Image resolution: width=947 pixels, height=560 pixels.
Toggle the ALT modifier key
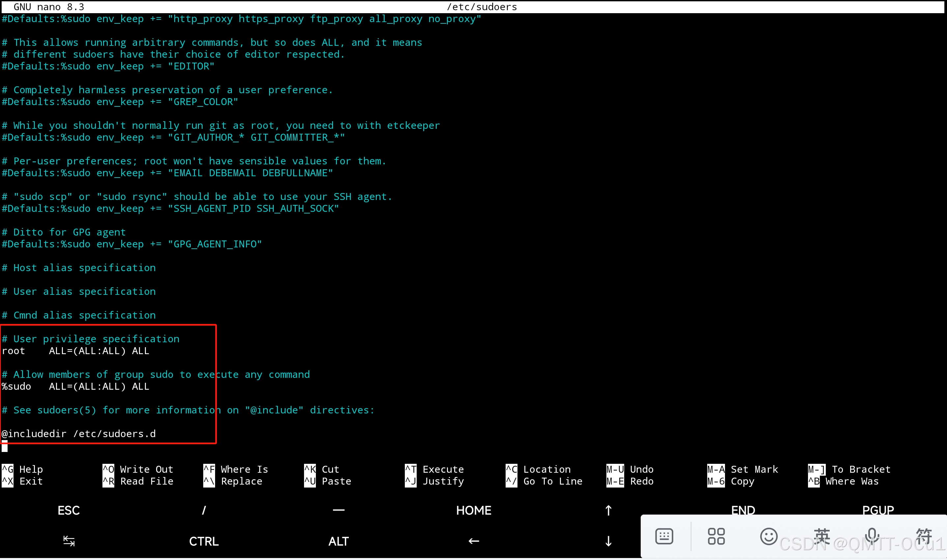click(x=338, y=541)
